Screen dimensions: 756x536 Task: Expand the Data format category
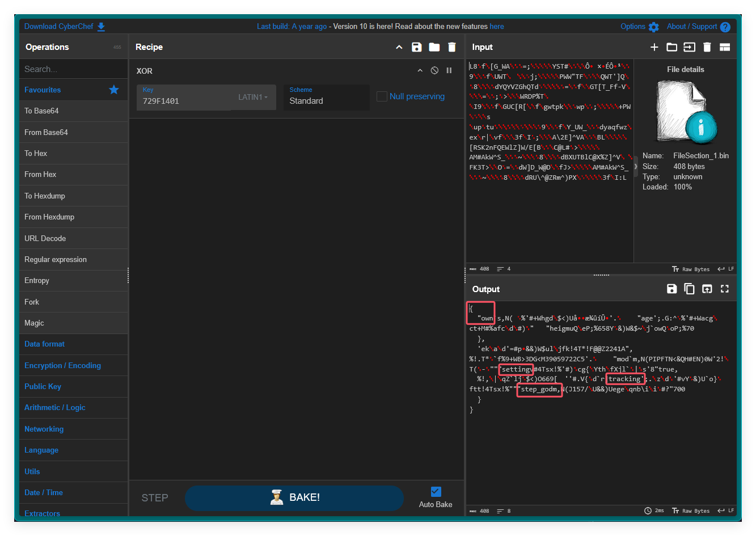click(73, 344)
